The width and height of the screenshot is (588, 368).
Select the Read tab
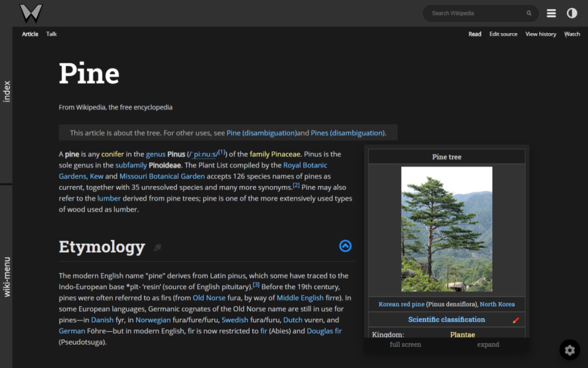coord(475,34)
